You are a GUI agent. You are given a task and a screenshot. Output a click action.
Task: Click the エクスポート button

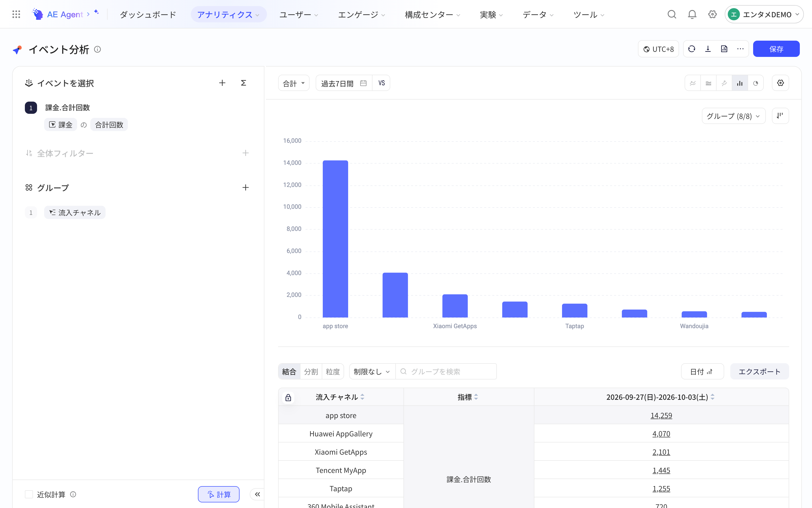[x=760, y=372]
